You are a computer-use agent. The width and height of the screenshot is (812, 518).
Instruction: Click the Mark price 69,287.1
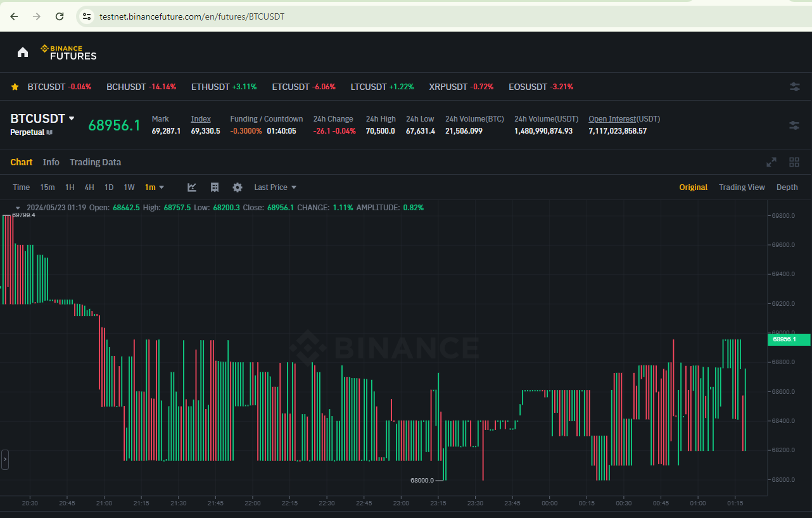166,131
